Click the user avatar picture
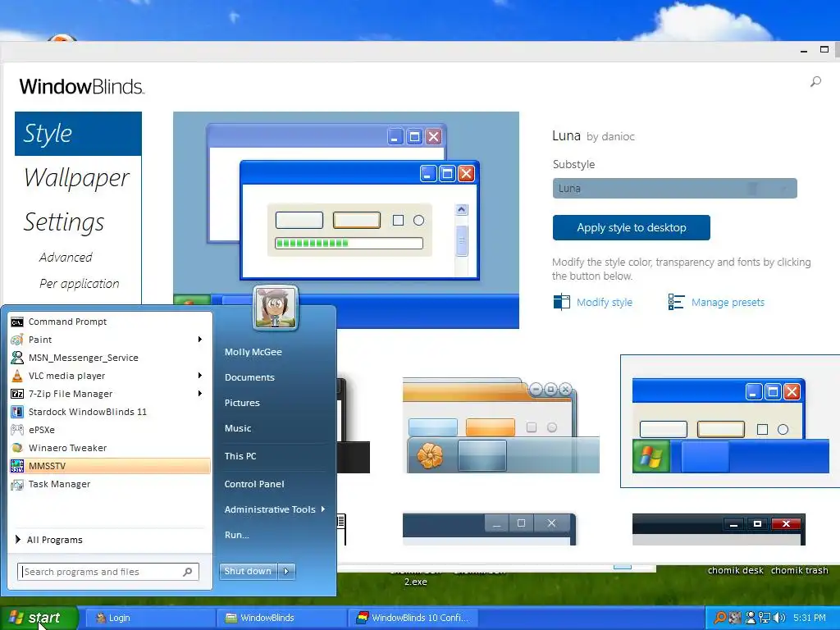The width and height of the screenshot is (840, 630). coord(276,308)
